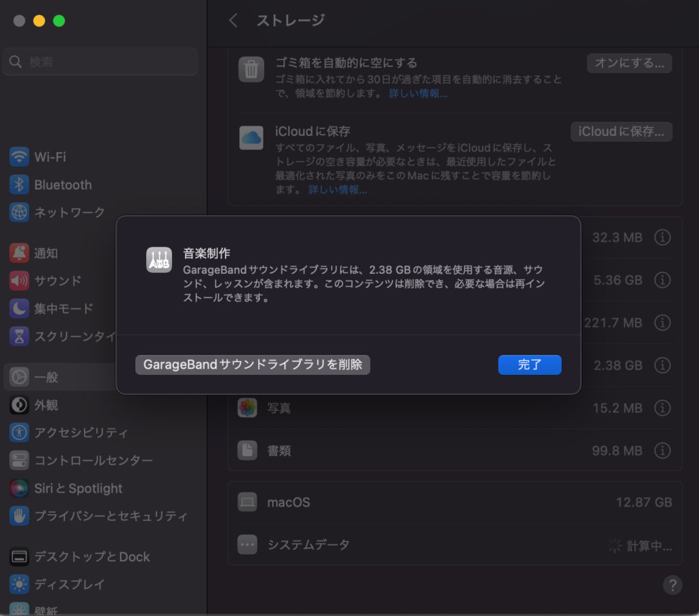Show info for 書類 99.8 MB row
699x616 pixels.
pyautogui.click(x=662, y=451)
